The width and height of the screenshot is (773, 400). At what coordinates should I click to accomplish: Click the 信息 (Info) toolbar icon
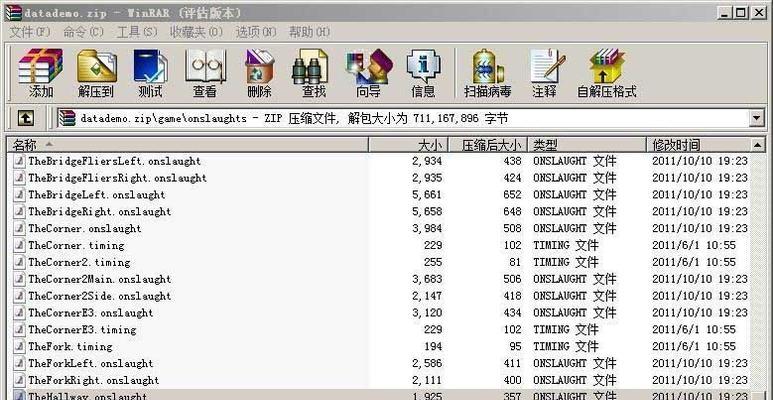click(423, 73)
